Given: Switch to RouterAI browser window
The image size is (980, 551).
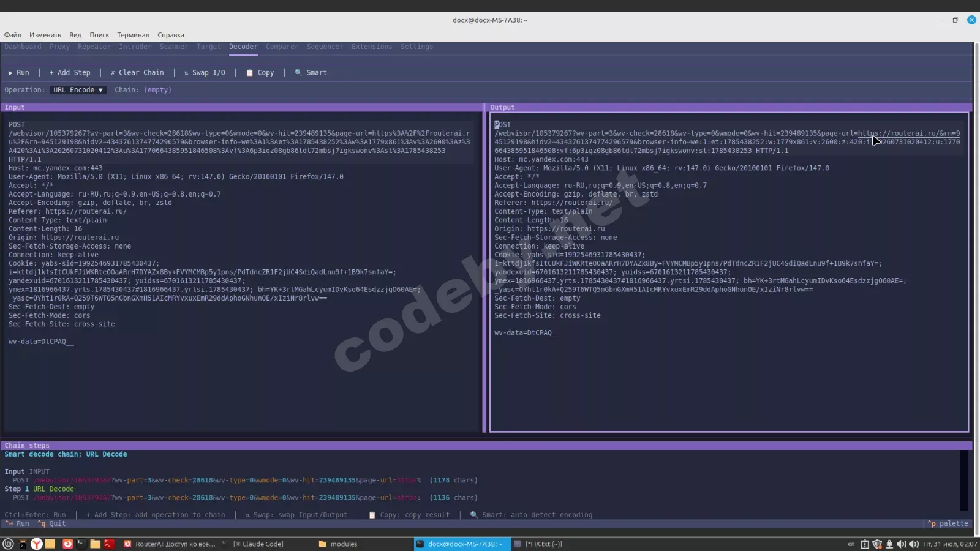Looking at the screenshot, I should click(170, 544).
